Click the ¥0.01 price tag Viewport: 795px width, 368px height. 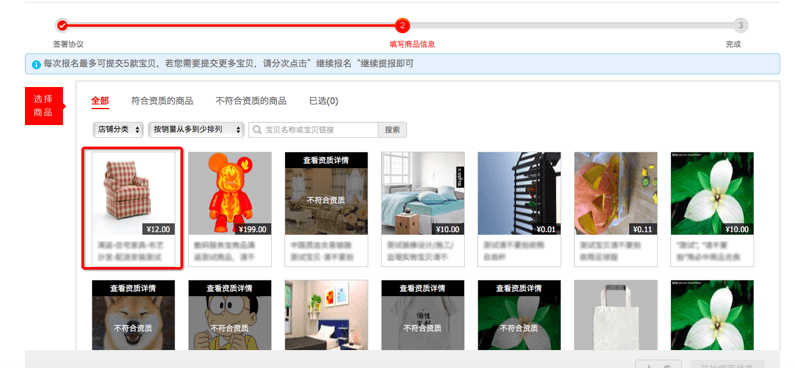click(545, 229)
